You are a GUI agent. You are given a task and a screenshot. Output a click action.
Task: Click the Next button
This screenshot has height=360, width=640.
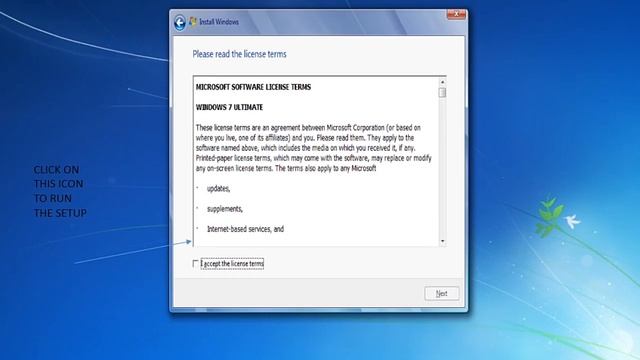[442, 293]
